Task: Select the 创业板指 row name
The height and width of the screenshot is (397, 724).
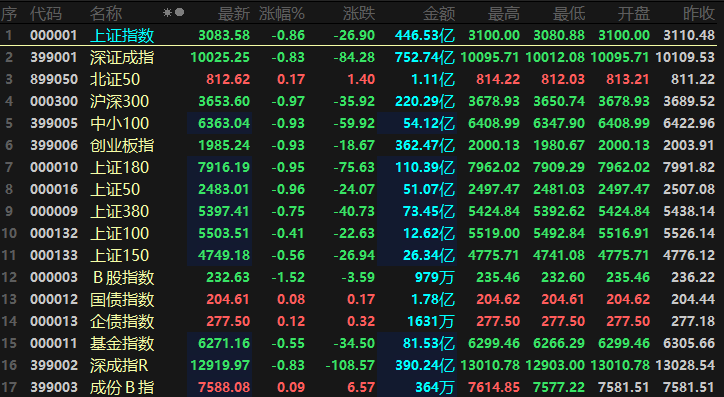Action: (x=122, y=145)
